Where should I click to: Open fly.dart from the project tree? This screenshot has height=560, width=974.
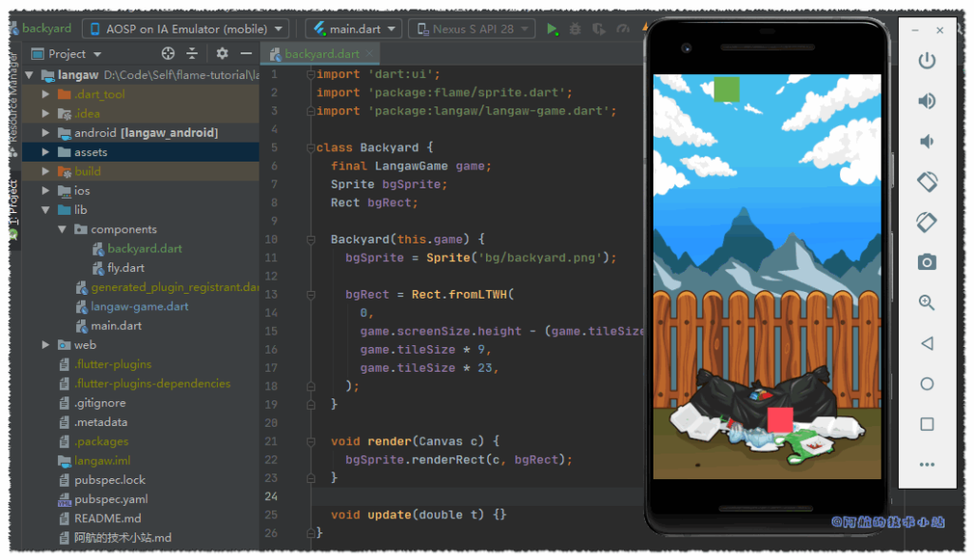pyautogui.click(x=125, y=268)
